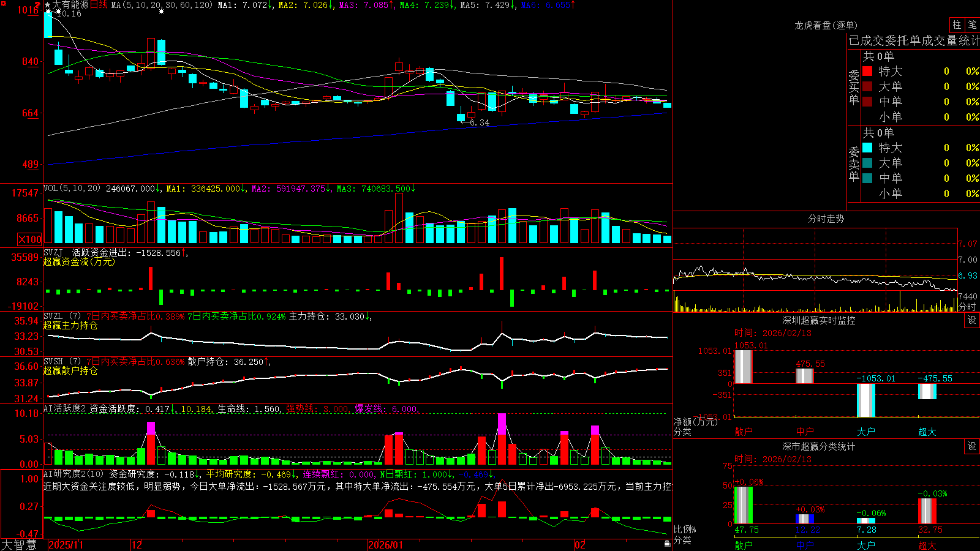Click the 10.16 high price annotation

(69, 13)
